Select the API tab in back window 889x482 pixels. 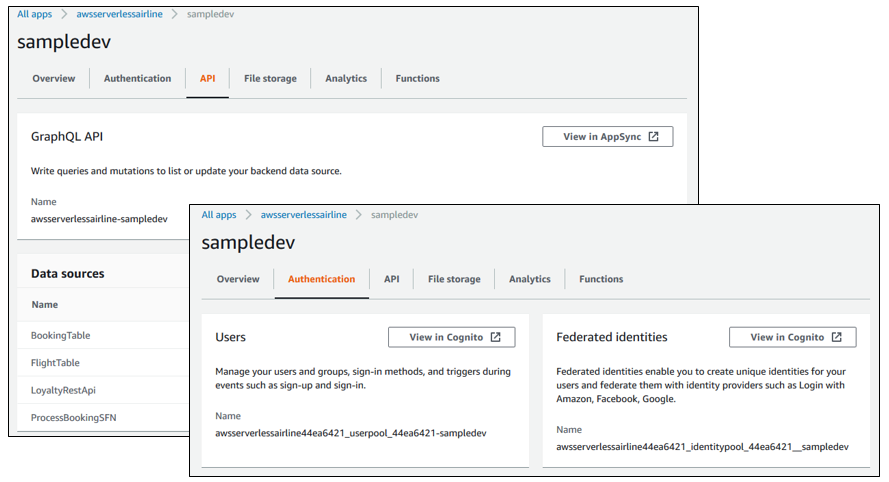click(208, 79)
